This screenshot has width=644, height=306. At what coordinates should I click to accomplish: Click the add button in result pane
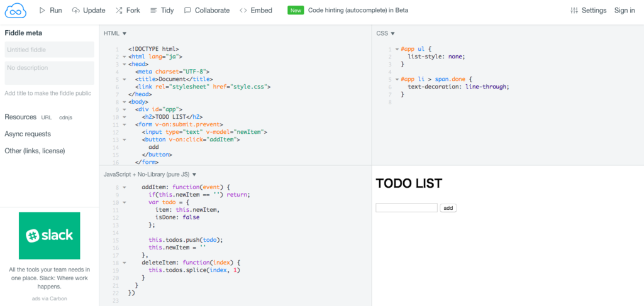pos(448,208)
